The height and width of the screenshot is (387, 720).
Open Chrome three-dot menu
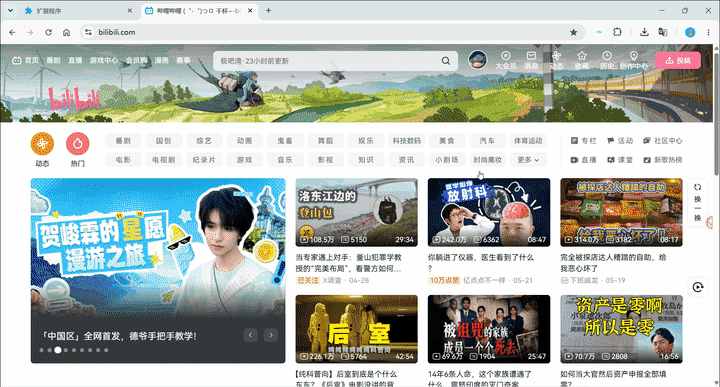[709, 32]
